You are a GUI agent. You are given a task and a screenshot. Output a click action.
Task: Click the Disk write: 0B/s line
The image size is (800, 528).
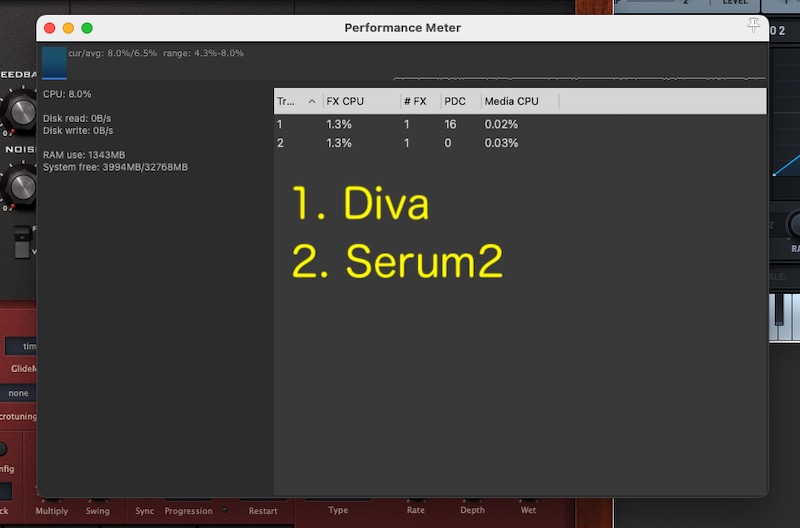78,131
